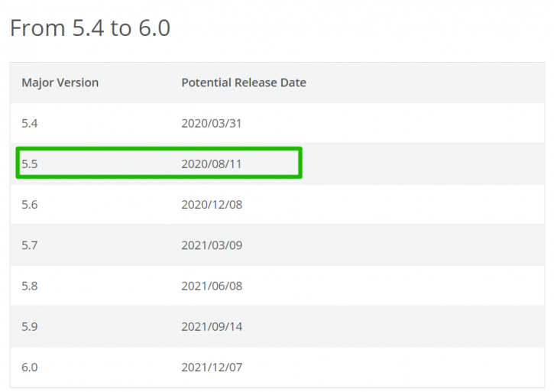The image size is (554, 392).
Task: Click the 2021/09/14 release date
Action: (x=212, y=326)
